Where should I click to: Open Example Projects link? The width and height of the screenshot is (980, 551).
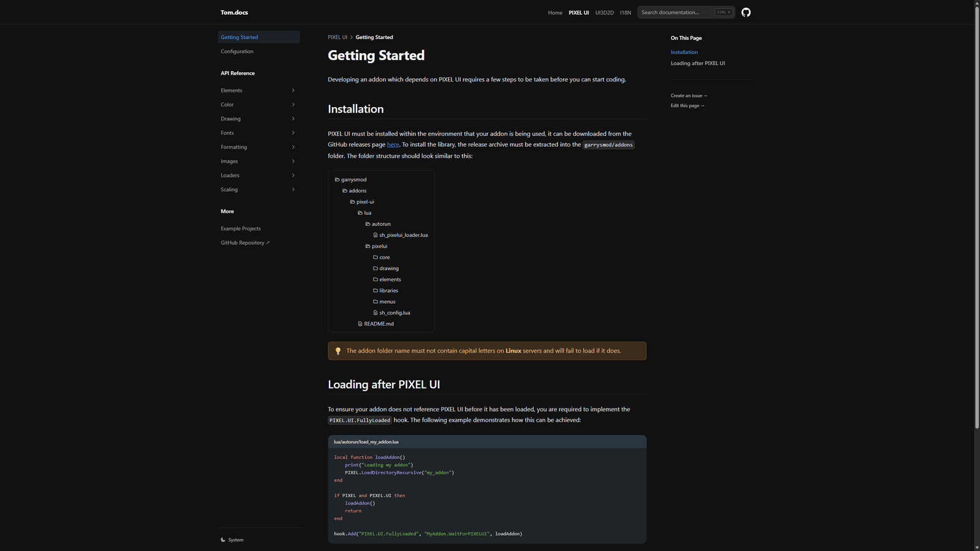[x=241, y=228]
